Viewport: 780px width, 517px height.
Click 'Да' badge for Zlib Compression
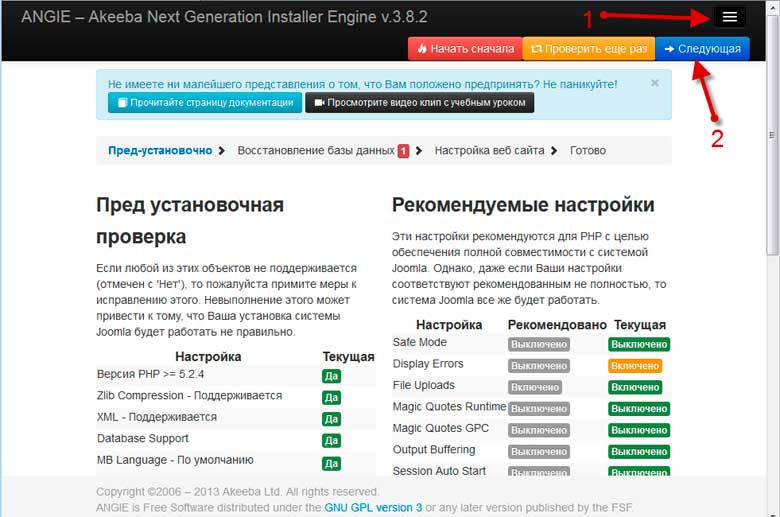click(331, 398)
